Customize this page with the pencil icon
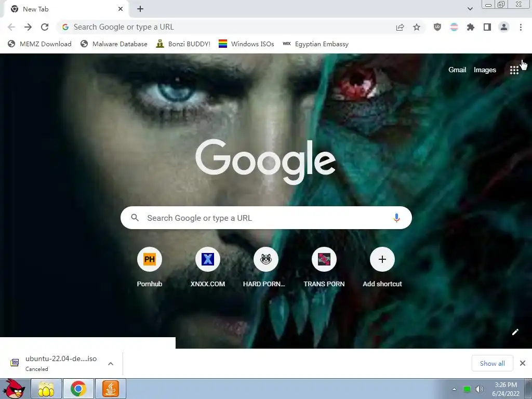Viewport: 532px width, 399px height. 515,332
